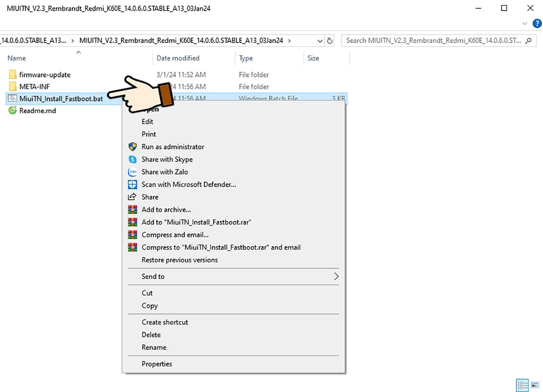Minimize the Explorer window
Image resolution: width=543 pixels, height=392 pixels.
(x=478, y=8)
